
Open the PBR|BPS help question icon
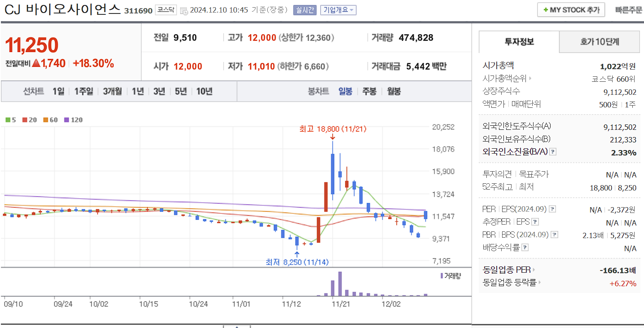coord(555,234)
